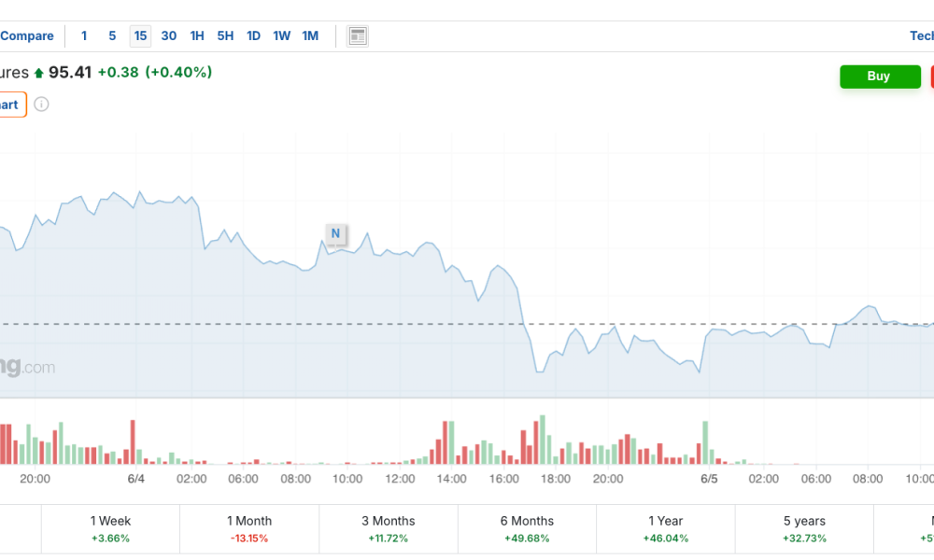Select the 6 Months performance period
The image size is (934, 560).
527,529
